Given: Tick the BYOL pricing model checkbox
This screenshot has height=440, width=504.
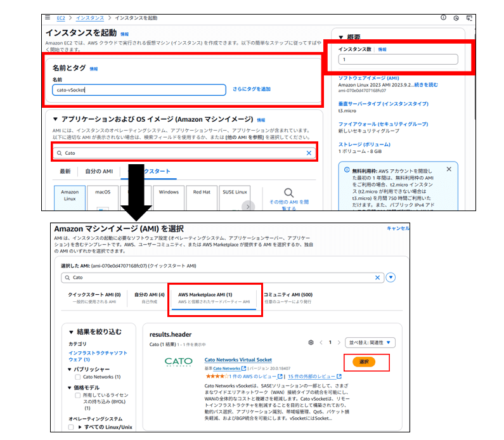Looking at the screenshot, I should click(x=77, y=396).
